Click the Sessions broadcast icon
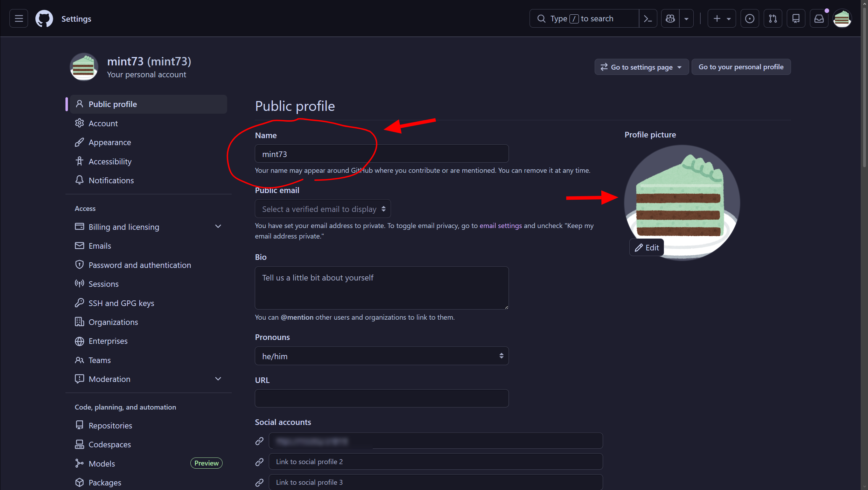This screenshot has height=490, width=868. pos(79,284)
